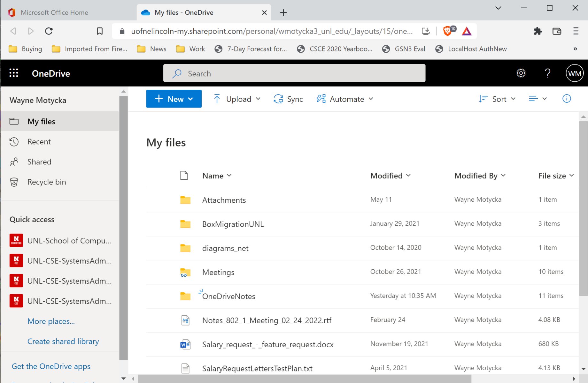Open the Sort dropdown
Image resolution: width=588 pixels, height=383 pixels.
497,99
